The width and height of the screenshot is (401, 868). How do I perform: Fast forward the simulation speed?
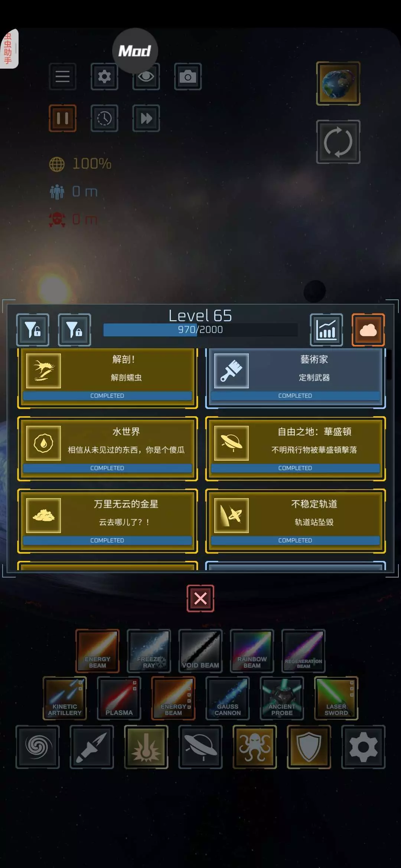(146, 118)
